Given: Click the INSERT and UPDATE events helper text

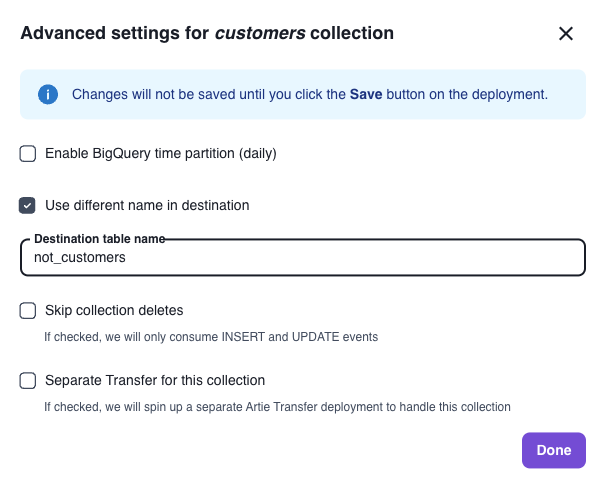Looking at the screenshot, I should pos(211,337).
